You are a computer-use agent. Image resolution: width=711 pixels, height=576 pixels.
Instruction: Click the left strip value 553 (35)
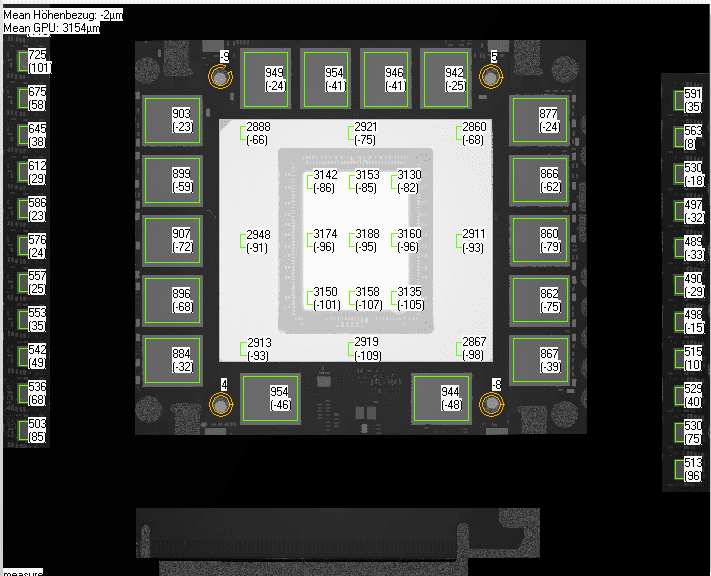tap(37, 319)
